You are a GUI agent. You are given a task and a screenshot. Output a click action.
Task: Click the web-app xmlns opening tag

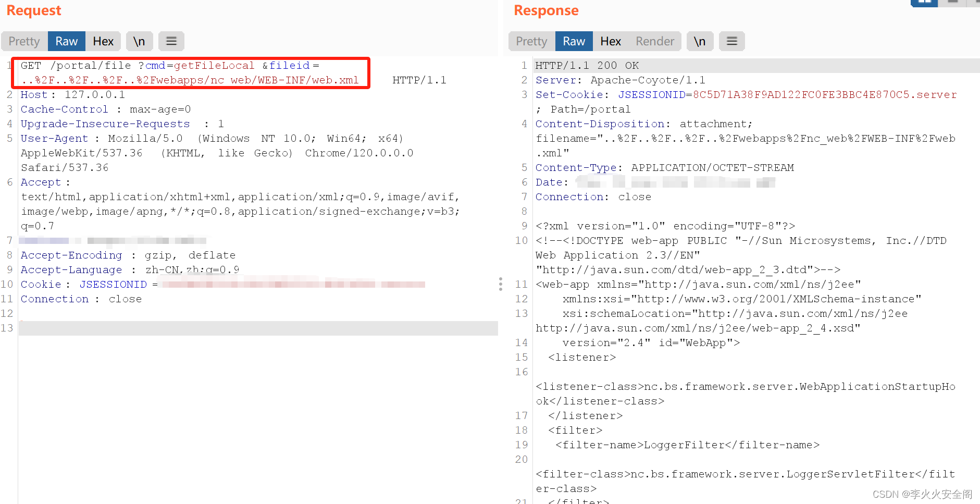(x=698, y=285)
